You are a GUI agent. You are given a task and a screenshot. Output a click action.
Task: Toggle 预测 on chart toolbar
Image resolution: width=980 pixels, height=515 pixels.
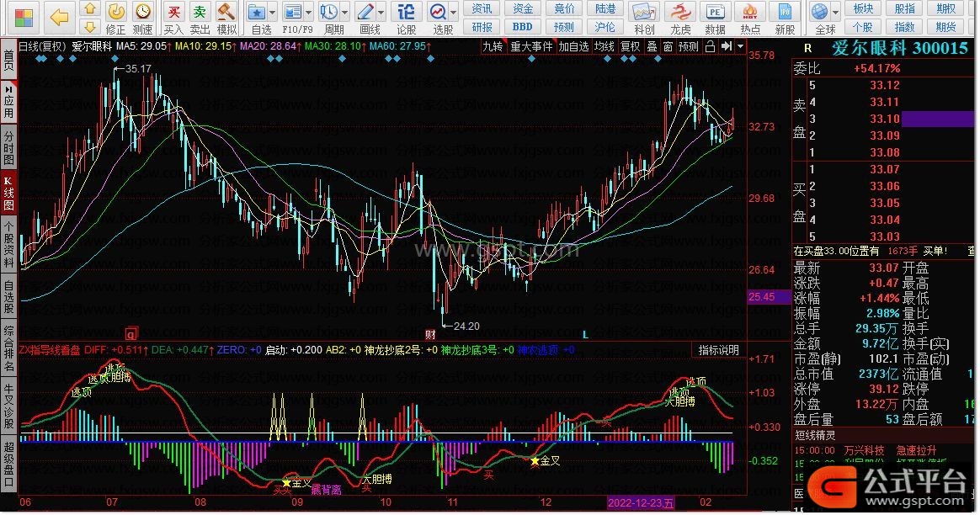tap(688, 46)
